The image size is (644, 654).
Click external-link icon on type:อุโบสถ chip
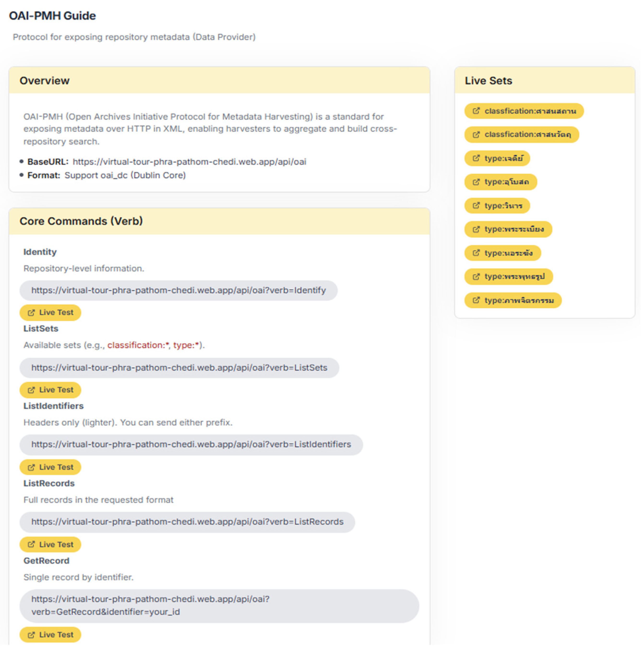click(476, 182)
